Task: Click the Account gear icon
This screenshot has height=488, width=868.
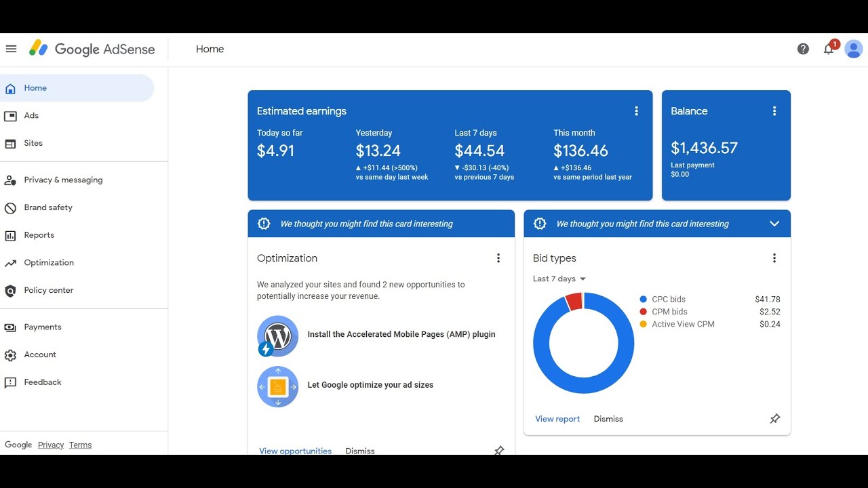Action: (10, 355)
